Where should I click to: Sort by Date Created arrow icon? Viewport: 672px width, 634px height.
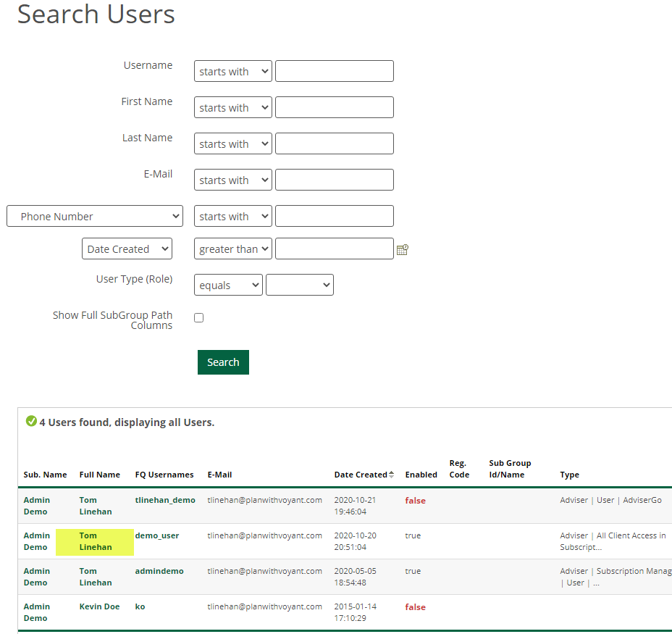[391, 475]
